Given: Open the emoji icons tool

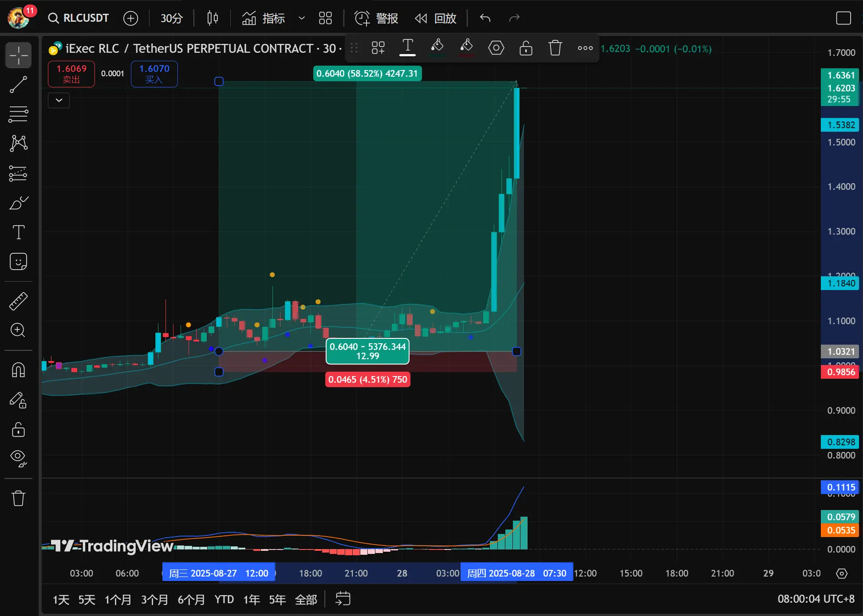Looking at the screenshot, I should point(19,262).
